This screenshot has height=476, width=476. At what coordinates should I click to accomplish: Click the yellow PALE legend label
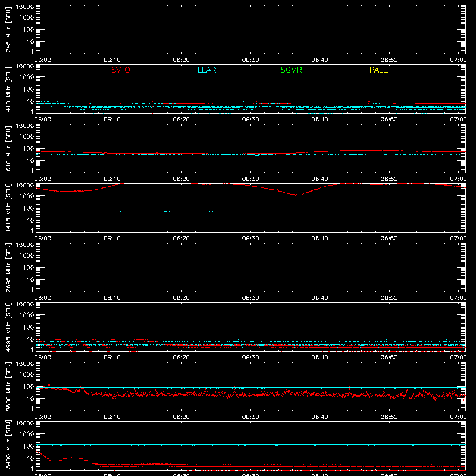click(378, 70)
